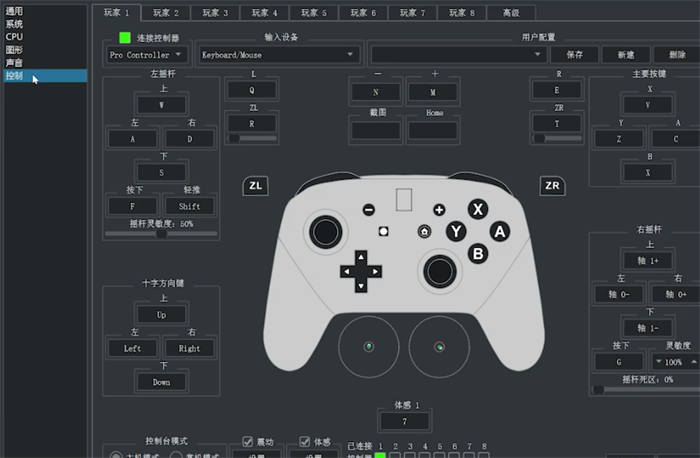
Task: Click the ZL trigger icon beside controller
Action: (x=255, y=186)
